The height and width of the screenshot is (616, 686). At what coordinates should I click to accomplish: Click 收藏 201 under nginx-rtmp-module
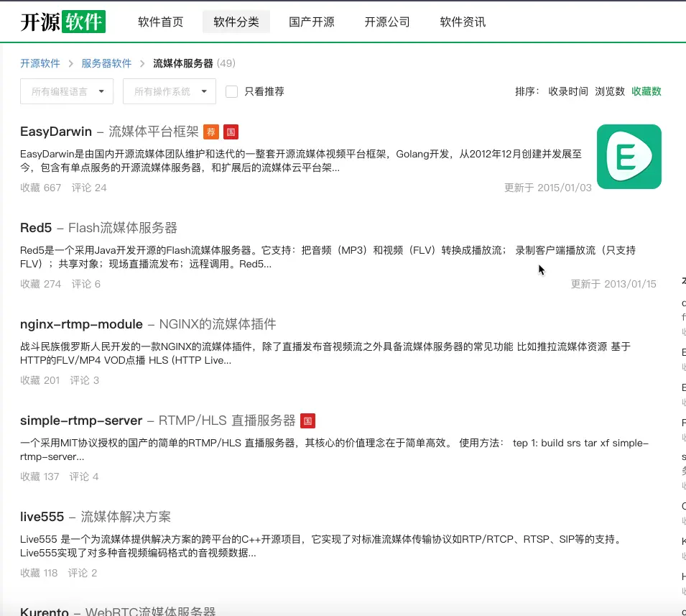point(40,380)
